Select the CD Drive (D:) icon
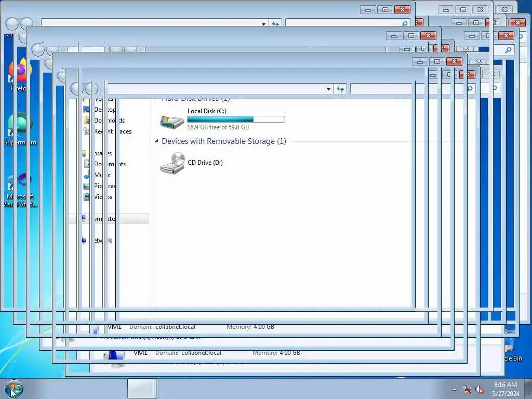Viewport: 532px width, 399px height. [x=172, y=163]
